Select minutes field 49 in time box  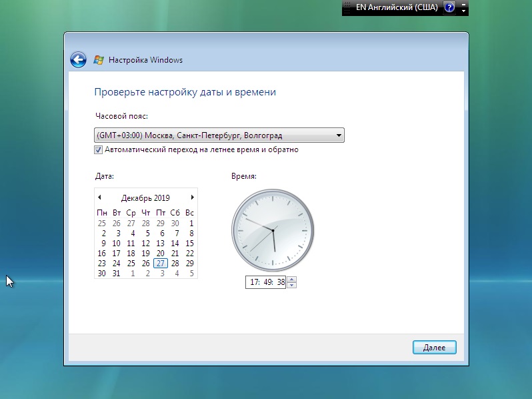[x=268, y=282]
